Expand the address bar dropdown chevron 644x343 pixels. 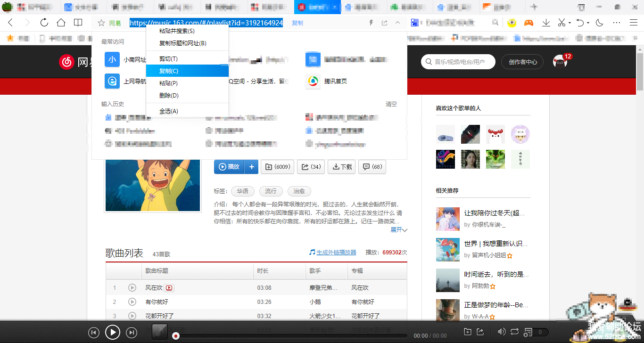397,23
